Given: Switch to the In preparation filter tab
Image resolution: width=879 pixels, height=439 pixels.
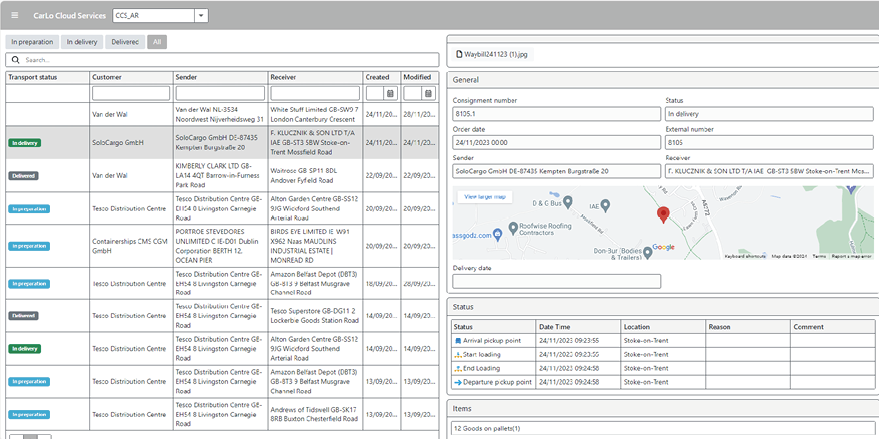Looking at the screenshot, I should [32, 42].
